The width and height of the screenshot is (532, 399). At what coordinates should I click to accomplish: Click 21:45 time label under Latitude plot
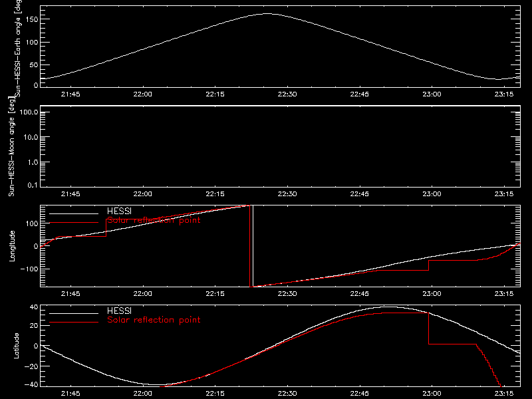tap(70, 394)
